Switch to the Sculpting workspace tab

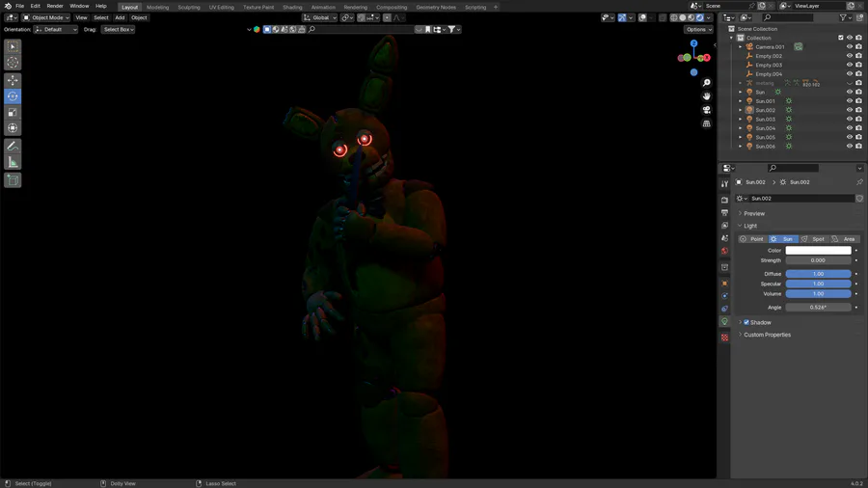coord(189,7)
